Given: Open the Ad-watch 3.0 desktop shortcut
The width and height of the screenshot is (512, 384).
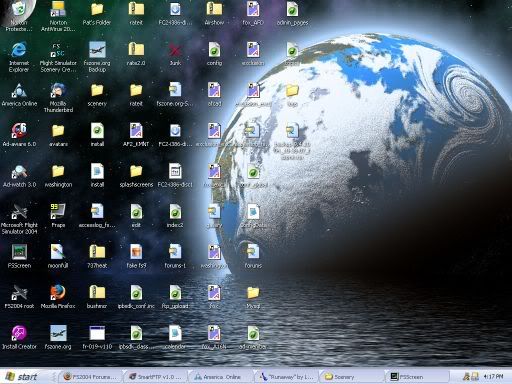Looking at the screenshot, I should tap(19, 171).
